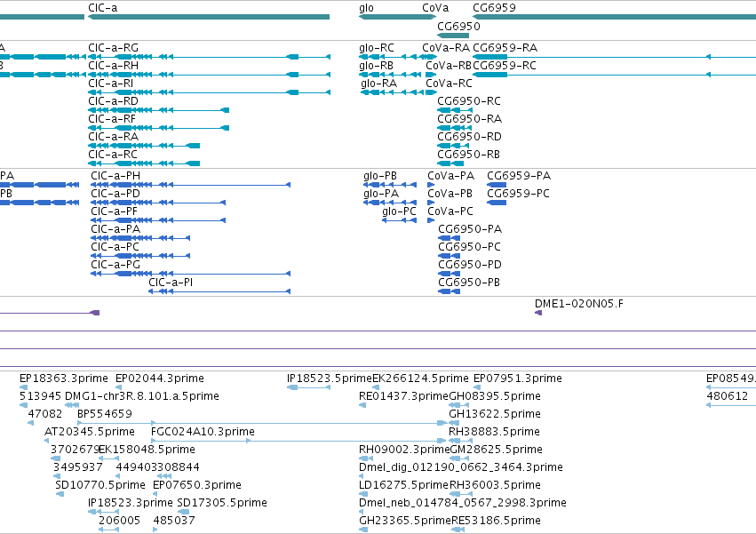
Task: Select the EP07951.3prime EST label
Action: (518, 379)
